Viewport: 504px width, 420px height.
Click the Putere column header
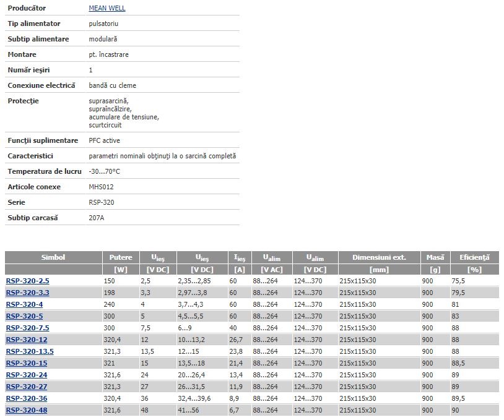pyautogui.click(x=121, y=257)
